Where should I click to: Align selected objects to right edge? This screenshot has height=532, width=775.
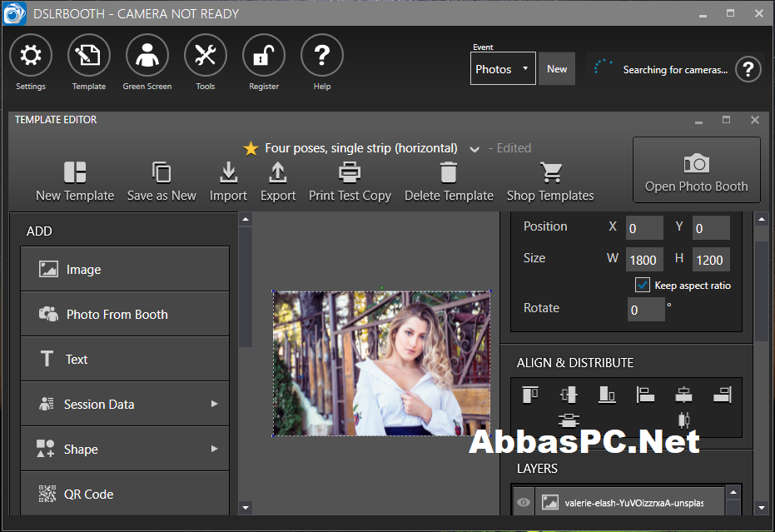722,395
